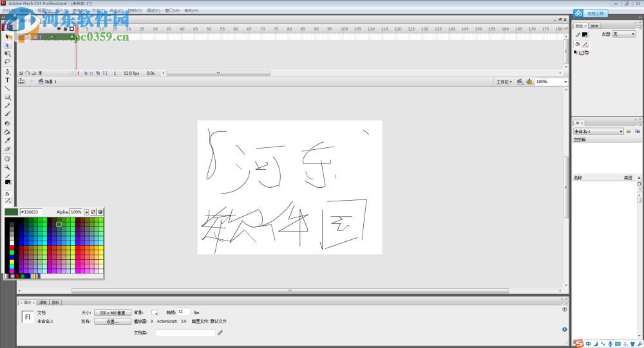
Task: Toggle show all layers as outlines
Action: point(72,29)
